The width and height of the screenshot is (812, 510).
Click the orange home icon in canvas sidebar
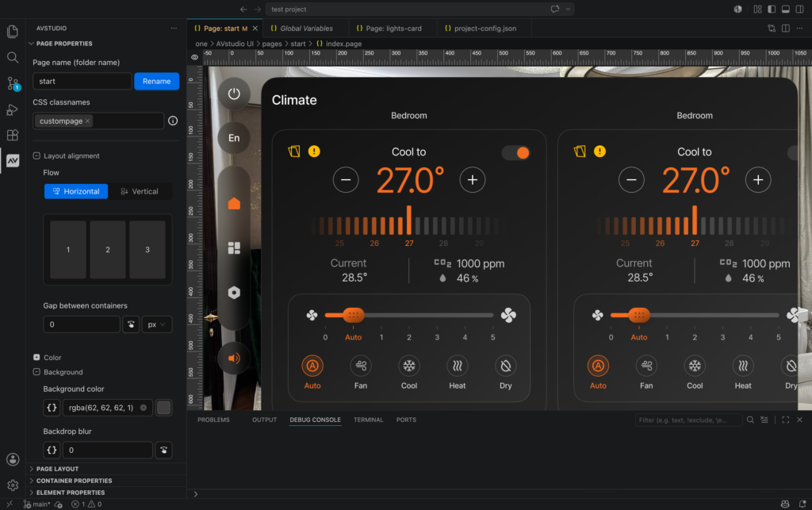(x=234, y=204)
